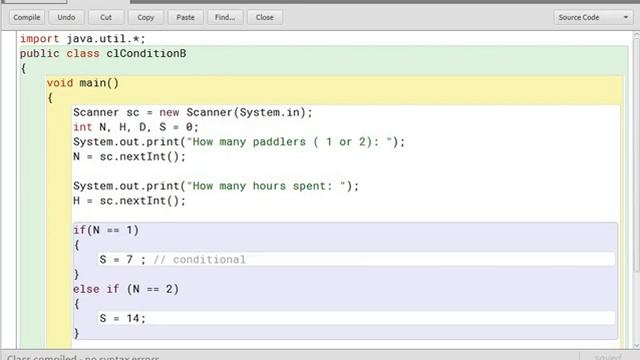The width and height of the screenshot is (640, 360).
Task: Cut the selected code
Action: point(106,18)
